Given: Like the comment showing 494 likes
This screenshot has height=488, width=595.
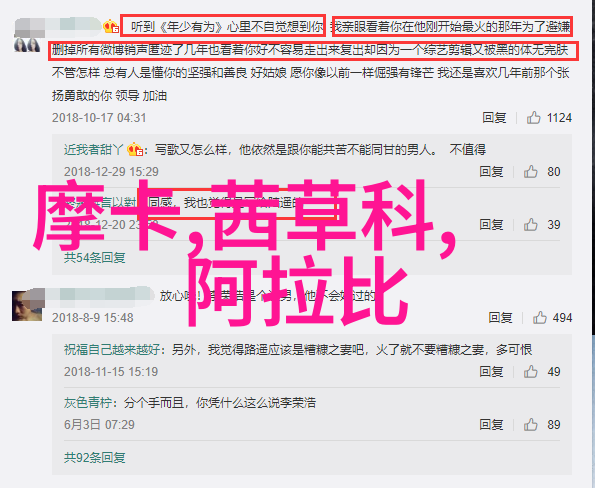Looking at the screenshot, I should click(x=540, y=318).
